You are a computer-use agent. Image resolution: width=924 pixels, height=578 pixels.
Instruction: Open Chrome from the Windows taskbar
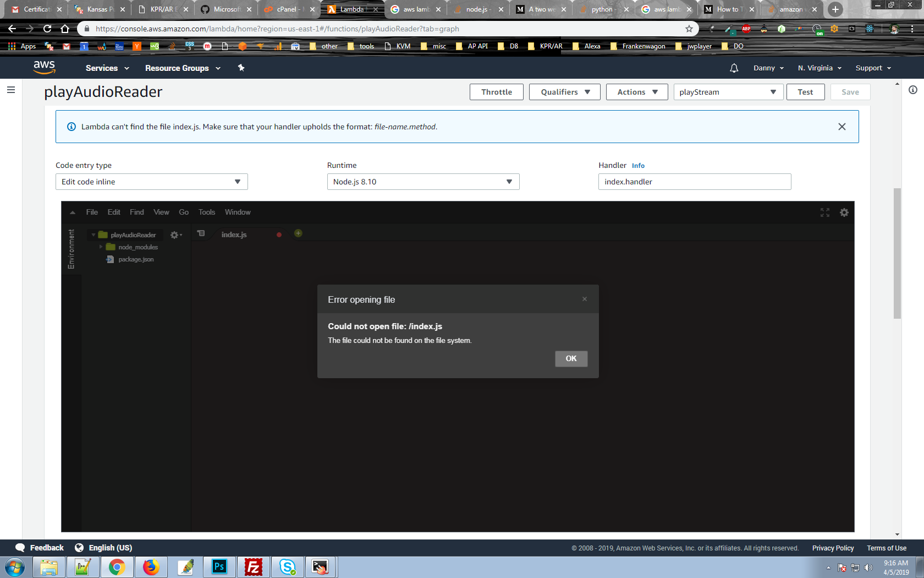(x=117, y=566)
